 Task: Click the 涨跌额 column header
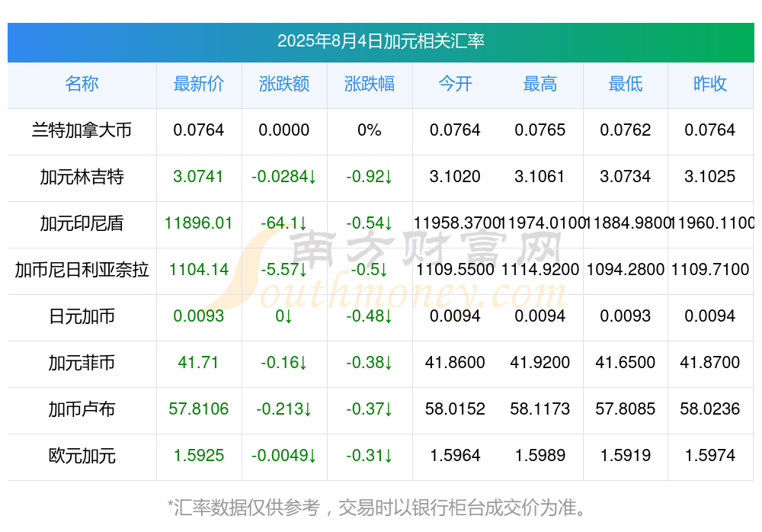284,84
